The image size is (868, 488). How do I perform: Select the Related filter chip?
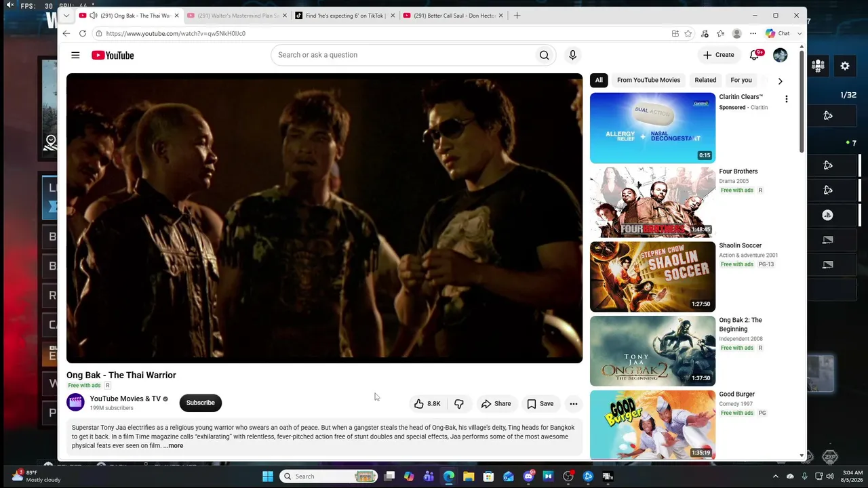[705, 80]
